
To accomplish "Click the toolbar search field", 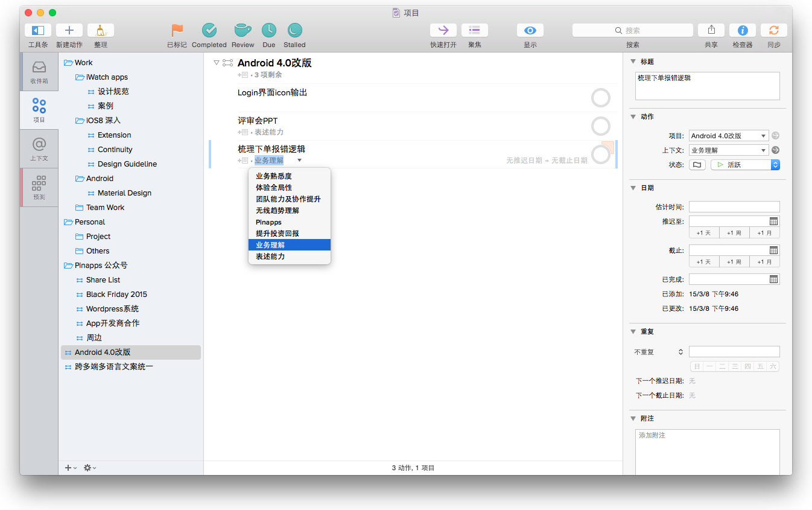I will (633, 30).
